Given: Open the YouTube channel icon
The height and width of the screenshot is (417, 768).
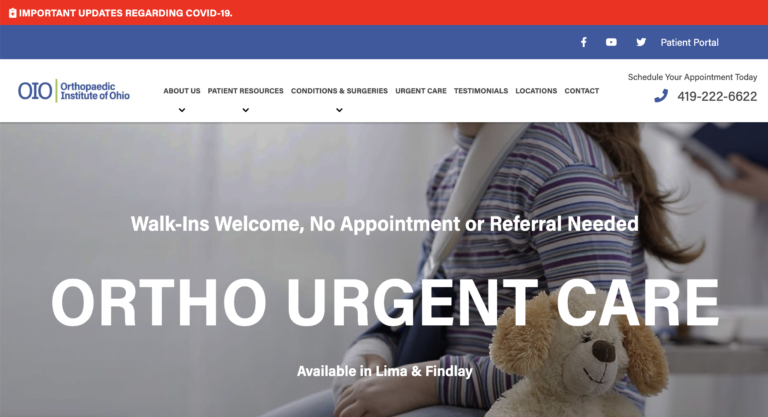Looking at the screenshot, I should pyautogui.click(x=611, y=42).
